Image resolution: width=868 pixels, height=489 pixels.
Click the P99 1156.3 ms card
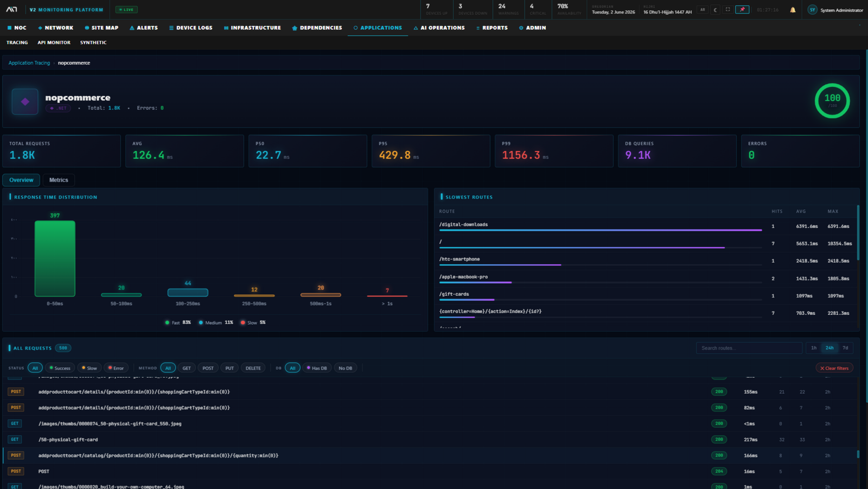554,151
